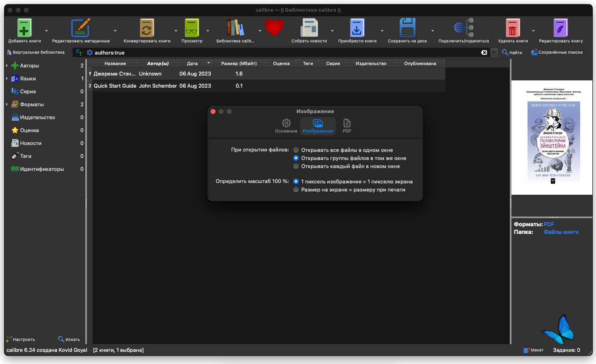Open the search history dropdown arrow
596x364 pixels.
pyautogui.click(x=494, y=53)
